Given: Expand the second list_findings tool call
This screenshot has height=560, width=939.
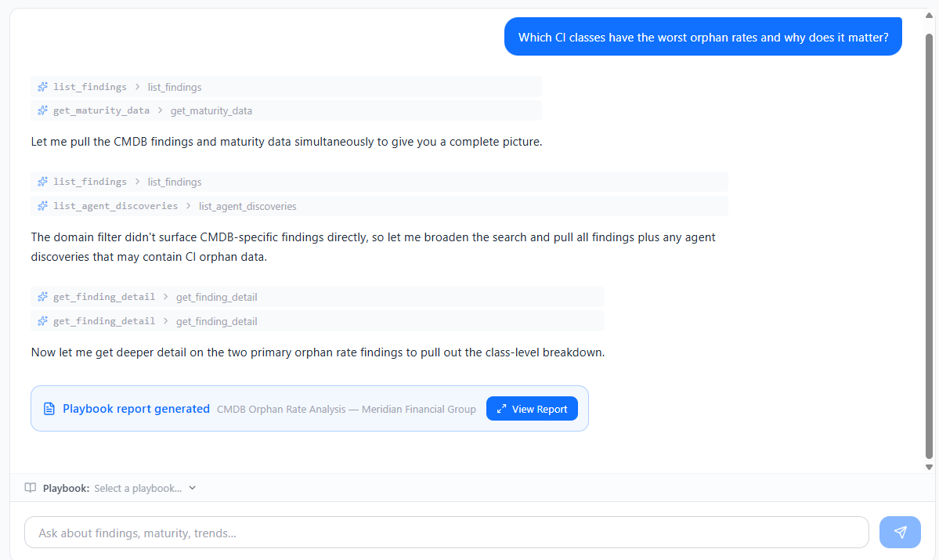Looking at the screenshot, I should (137, 182).
